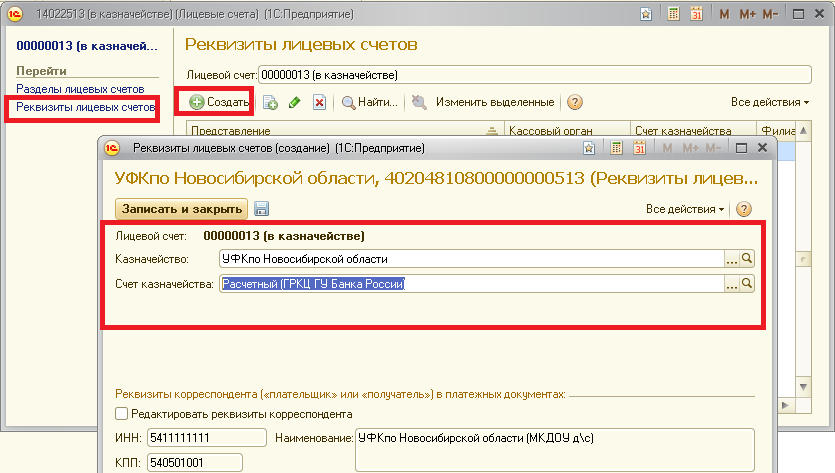Screen dimensions: 835x473
Task: Click favorites star icon in creation dialog
Action: (x=588, y=148)
